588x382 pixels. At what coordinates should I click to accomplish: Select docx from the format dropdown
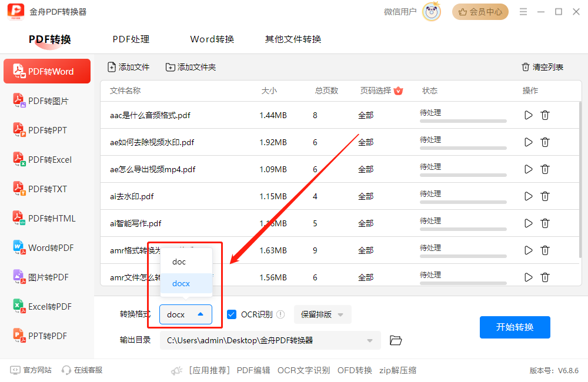(x=181, y=283)
